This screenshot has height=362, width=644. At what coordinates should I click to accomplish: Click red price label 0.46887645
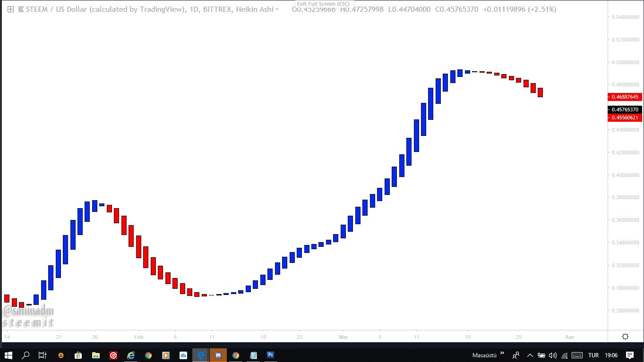coord(625,97)
